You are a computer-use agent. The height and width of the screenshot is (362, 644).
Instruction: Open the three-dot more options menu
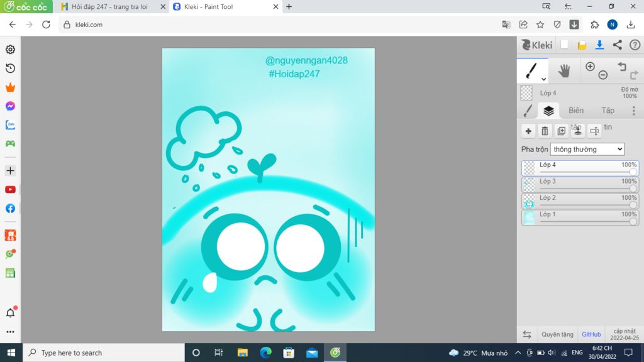pyautogui.click(x=634, y=111)
